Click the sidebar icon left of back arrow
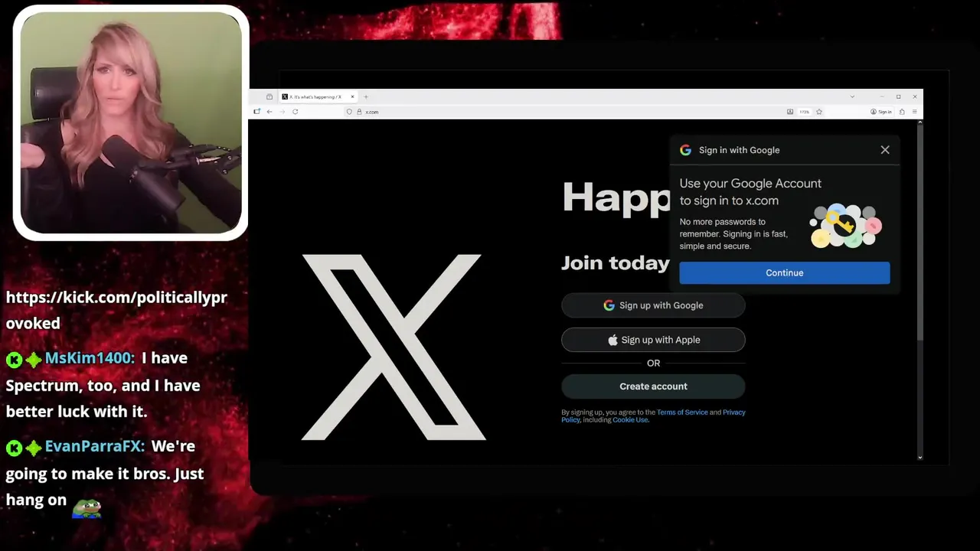 pos(256,112)
